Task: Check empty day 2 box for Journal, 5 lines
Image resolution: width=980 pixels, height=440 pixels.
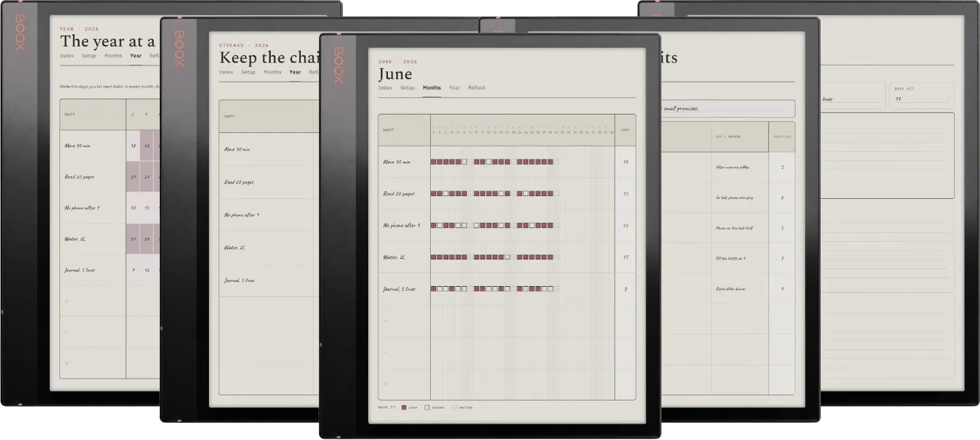Action: (x=440, y=289)
